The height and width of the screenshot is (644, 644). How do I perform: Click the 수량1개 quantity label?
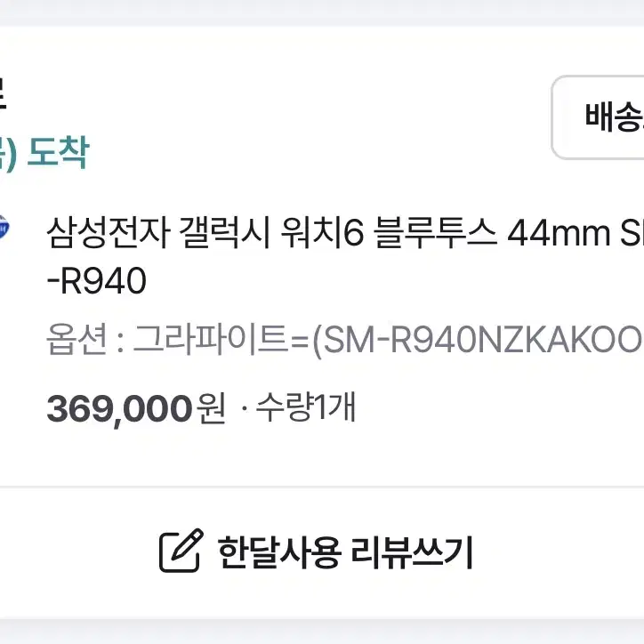306,407
